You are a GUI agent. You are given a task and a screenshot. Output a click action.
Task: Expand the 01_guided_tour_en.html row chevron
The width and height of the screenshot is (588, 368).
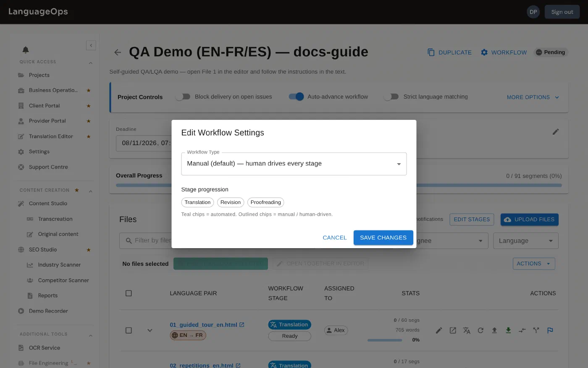(150, 331)
